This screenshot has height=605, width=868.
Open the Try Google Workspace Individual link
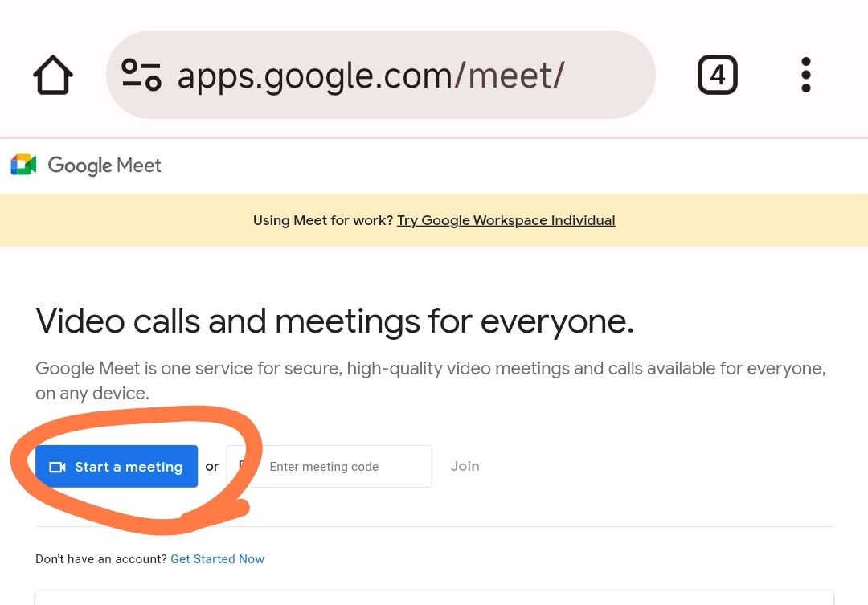pyautogui.click(x=506, y=219)
